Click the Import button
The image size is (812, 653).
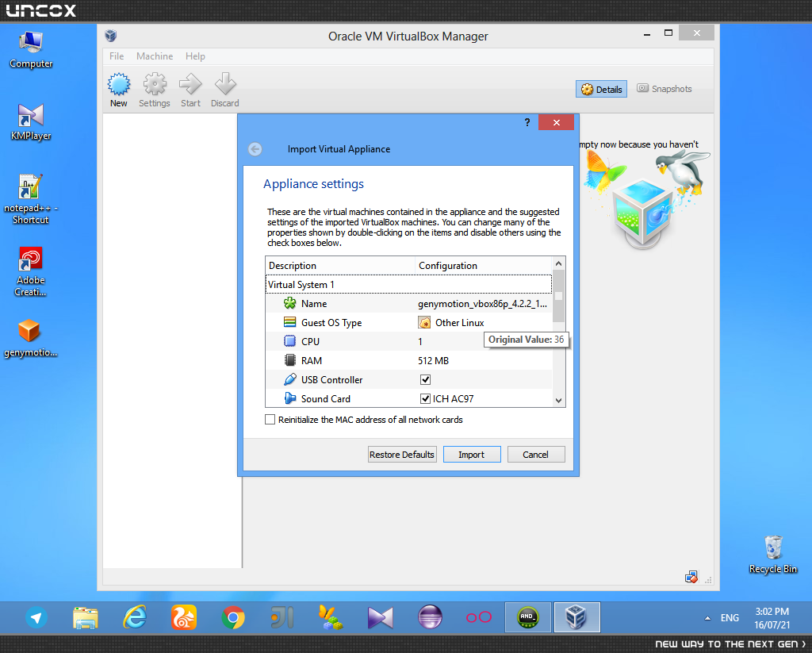[472, 455]
